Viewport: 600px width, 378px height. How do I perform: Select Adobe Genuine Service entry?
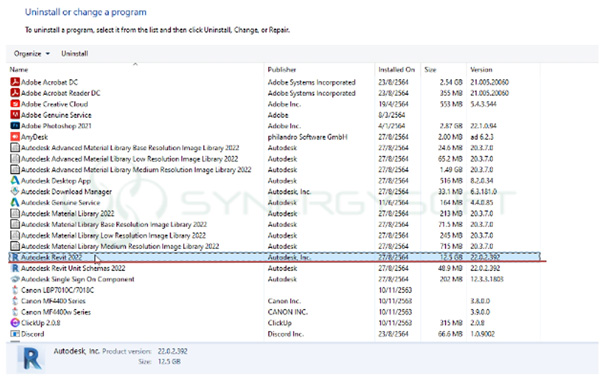56,115
